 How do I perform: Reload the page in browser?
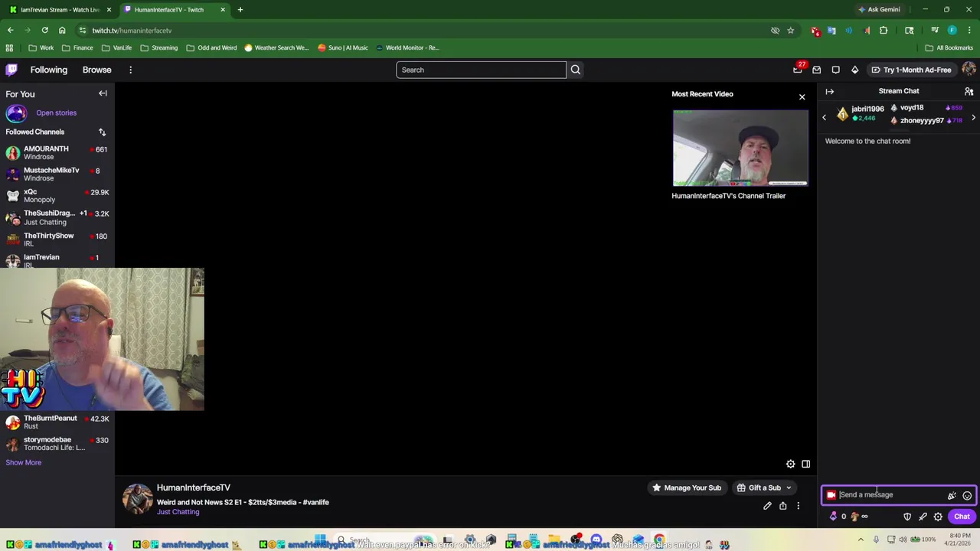click(45, 31)
